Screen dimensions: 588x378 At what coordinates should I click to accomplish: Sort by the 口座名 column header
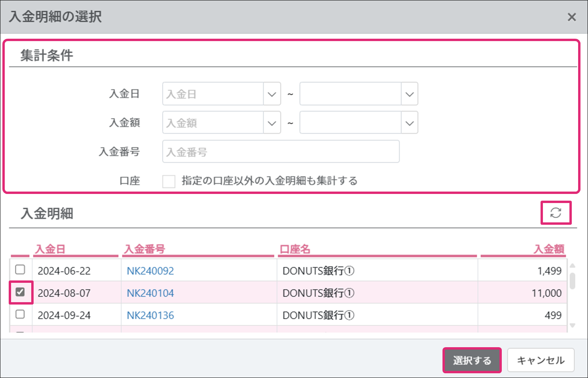pyautogui.click(x=295, y=249)
